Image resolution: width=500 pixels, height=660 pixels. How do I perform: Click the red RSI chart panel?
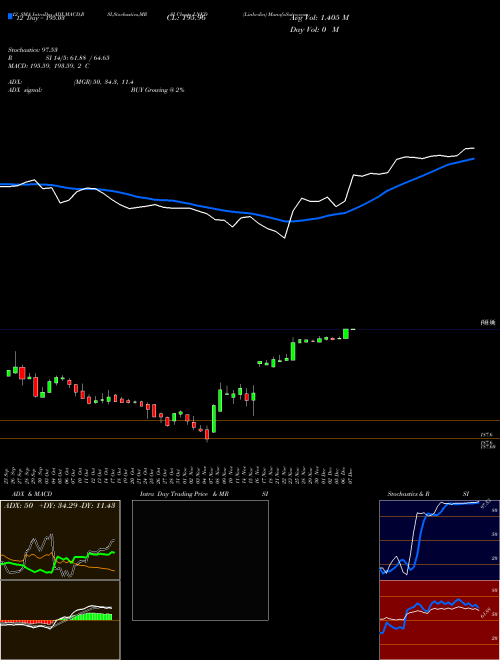point(439,620)
